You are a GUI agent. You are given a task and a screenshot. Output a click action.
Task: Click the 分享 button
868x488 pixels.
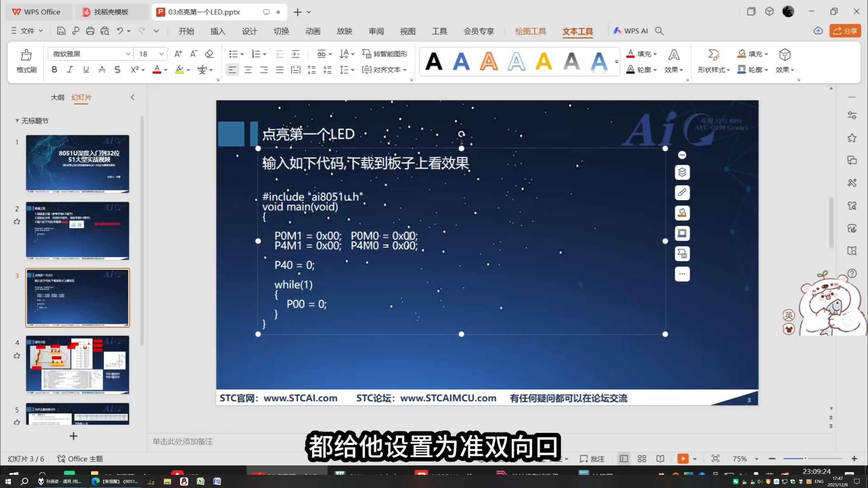(845, 31)
